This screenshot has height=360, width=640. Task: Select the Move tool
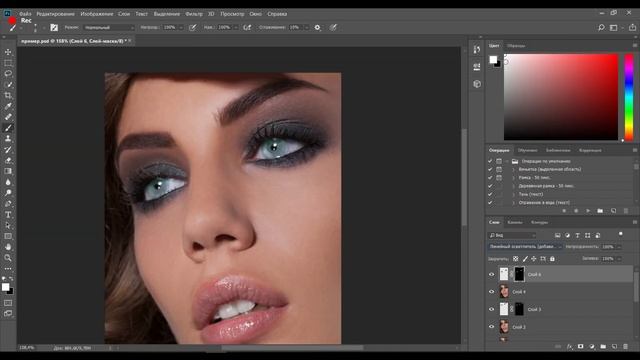click(8, 52)
